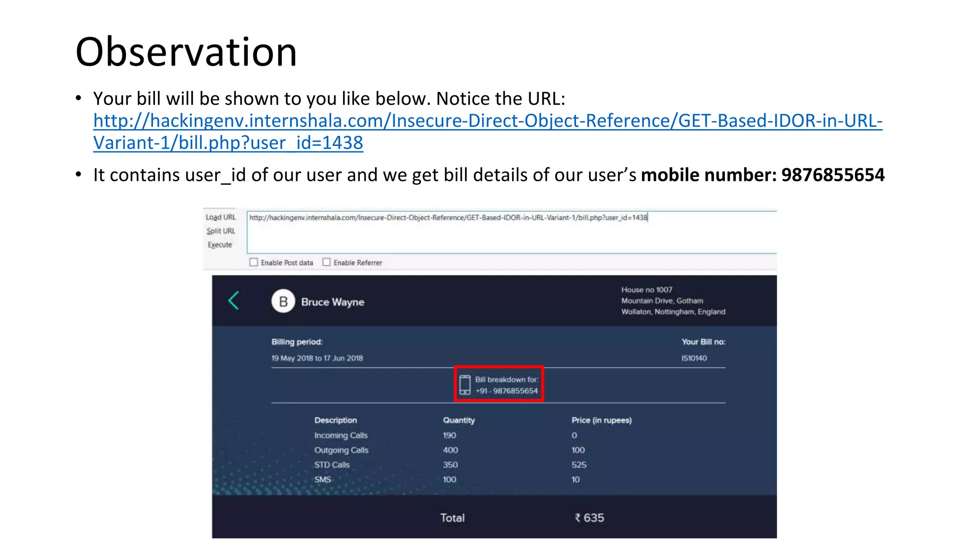980x551 pixels.
Task: Select the Bruce Wayne name text
Action: [333, 302]
